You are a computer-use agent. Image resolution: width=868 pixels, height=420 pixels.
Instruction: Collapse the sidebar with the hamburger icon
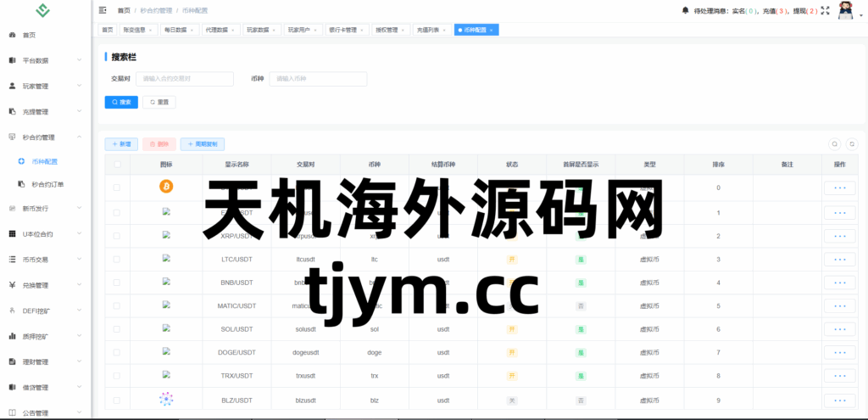point(103,10)
